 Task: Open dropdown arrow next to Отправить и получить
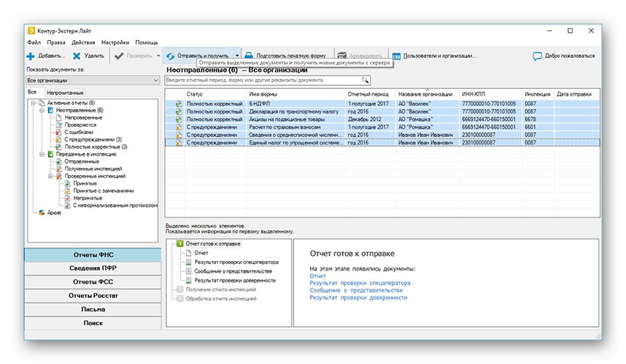click(237, 56)
